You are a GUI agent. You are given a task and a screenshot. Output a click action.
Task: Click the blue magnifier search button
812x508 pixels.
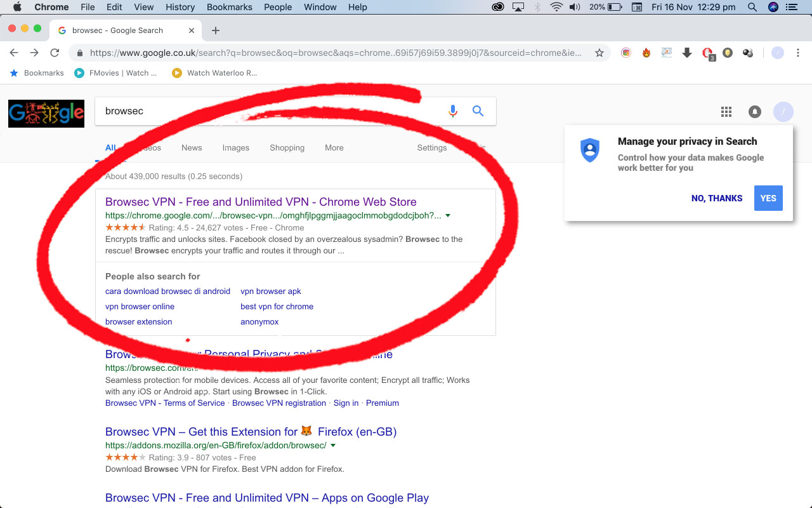pos(478,111)
